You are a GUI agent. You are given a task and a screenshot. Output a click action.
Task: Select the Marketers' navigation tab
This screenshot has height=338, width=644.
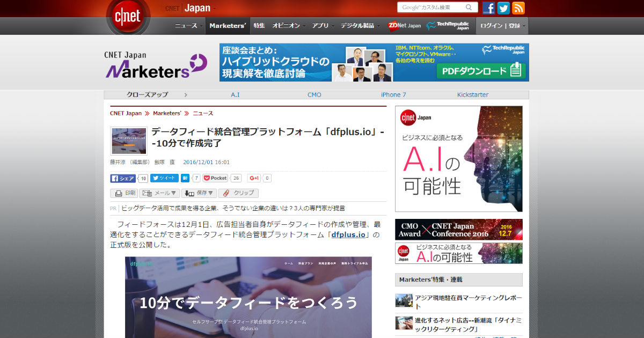click(228, 25)
